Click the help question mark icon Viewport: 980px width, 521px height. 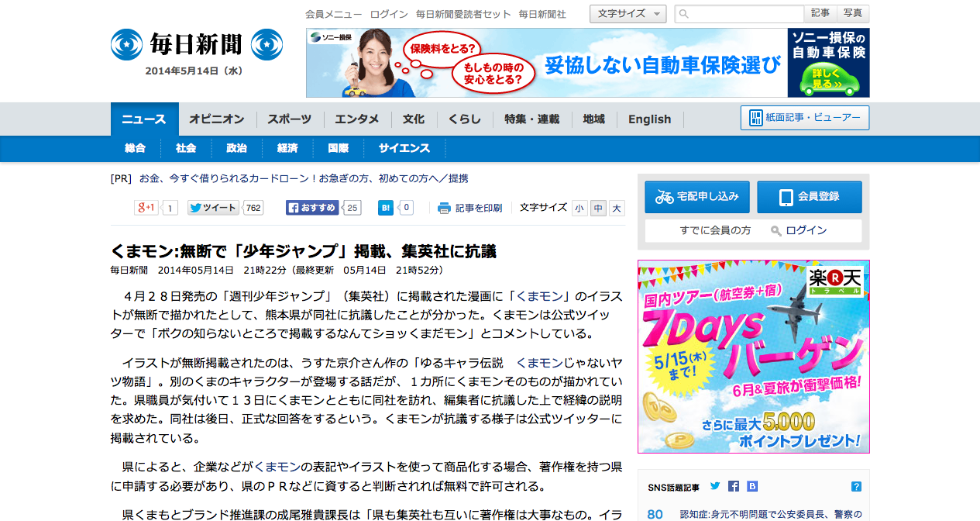(x=856, y=487)
